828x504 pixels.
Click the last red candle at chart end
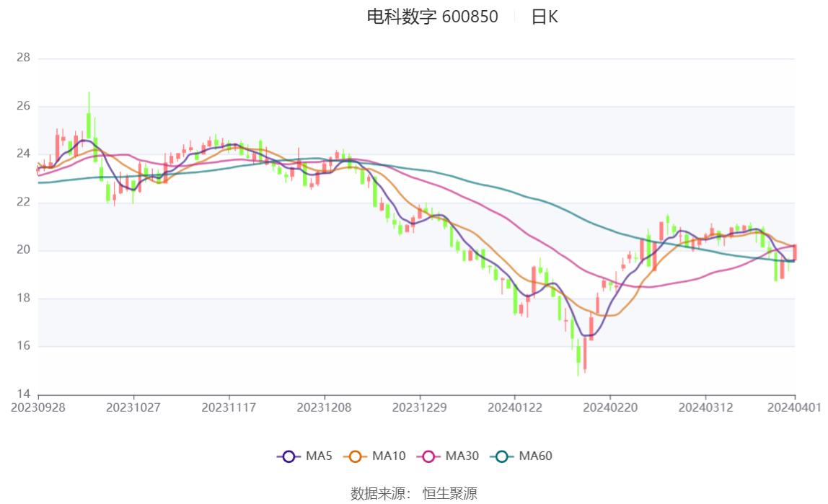tap(795, 252)
